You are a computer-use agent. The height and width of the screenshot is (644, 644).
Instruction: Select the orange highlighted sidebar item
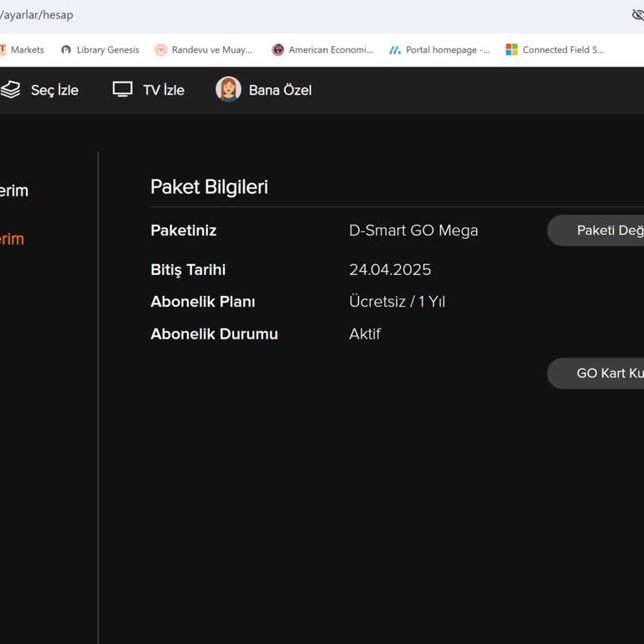(x=12, y=239)
